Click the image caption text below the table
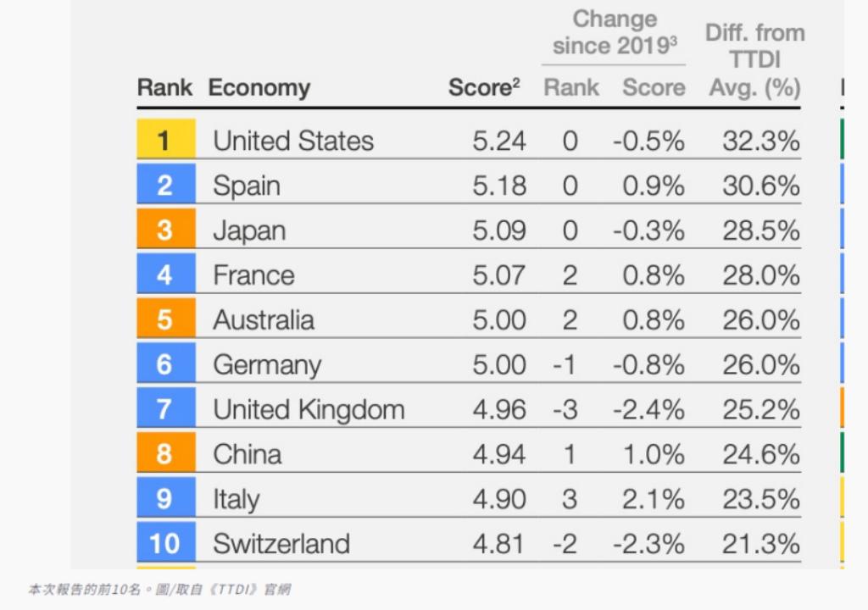The image size is (868, 610). 159,590
